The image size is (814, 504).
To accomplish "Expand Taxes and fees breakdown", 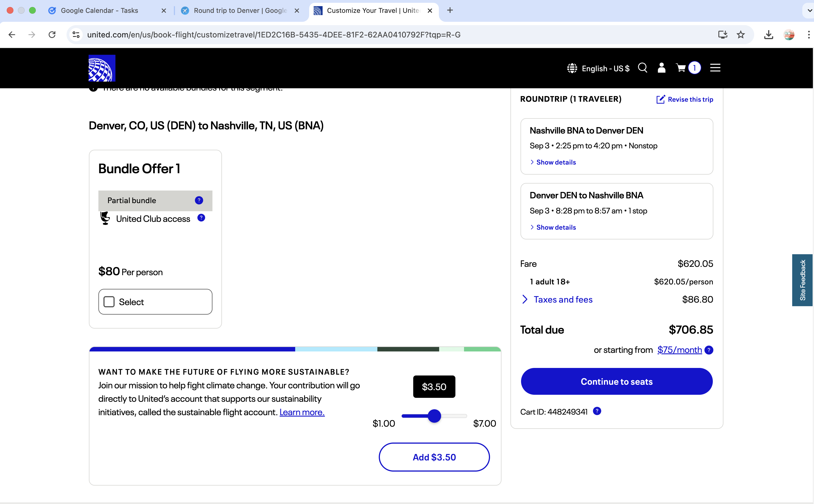I will coord(563,299).
